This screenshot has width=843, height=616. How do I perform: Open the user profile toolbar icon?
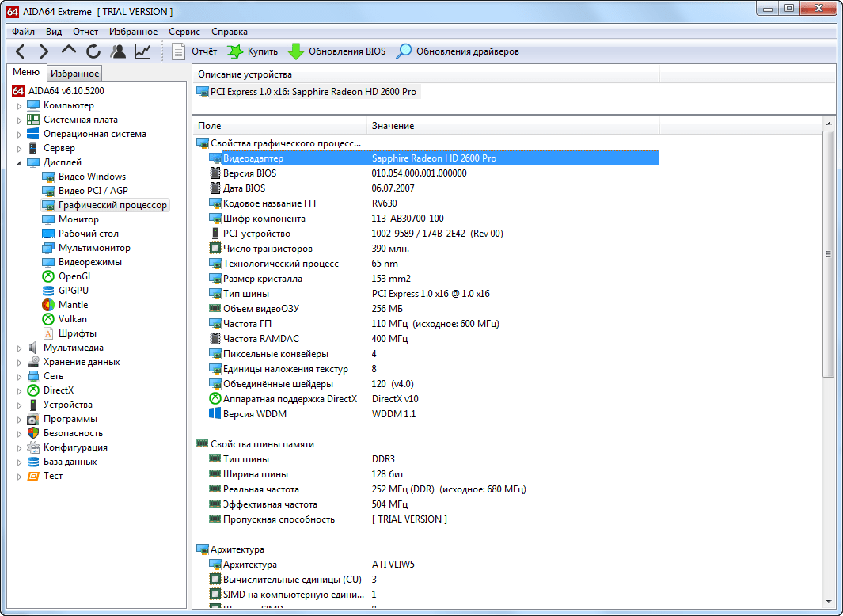coord(118,51)
